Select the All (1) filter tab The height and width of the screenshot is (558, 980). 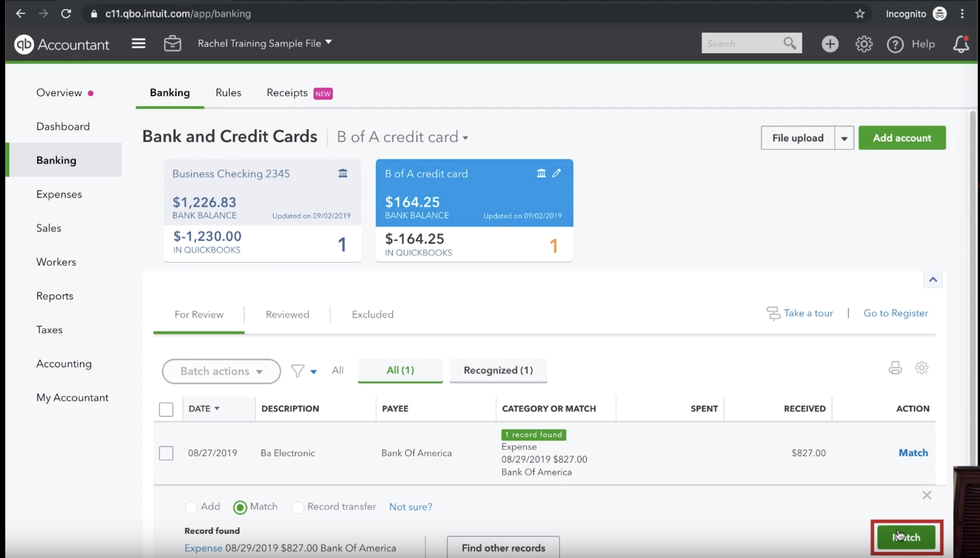[x=400, y=370]
